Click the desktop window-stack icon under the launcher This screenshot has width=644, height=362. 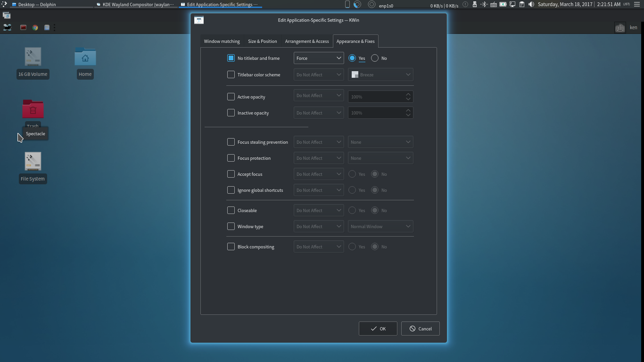[7, 15]
